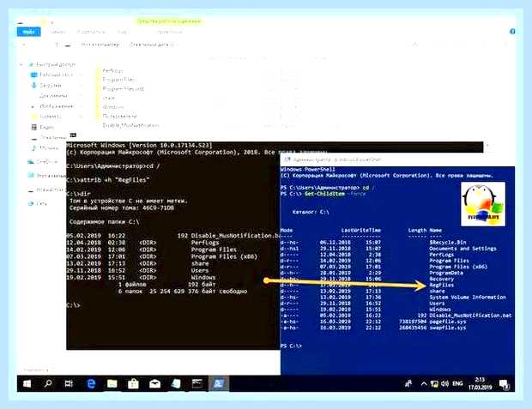Select the PerfLogs folder in Explorer
This screenshot has width=532, height=409.
112,70
